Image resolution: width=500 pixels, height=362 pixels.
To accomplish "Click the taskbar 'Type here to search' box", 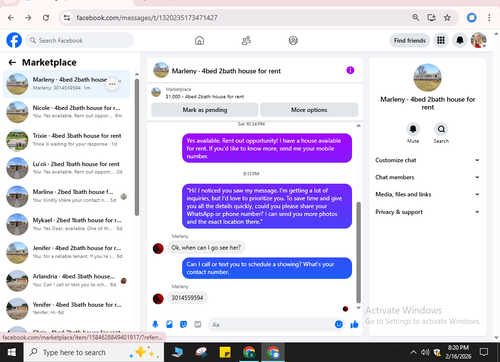I will click(x=94, y=352).
